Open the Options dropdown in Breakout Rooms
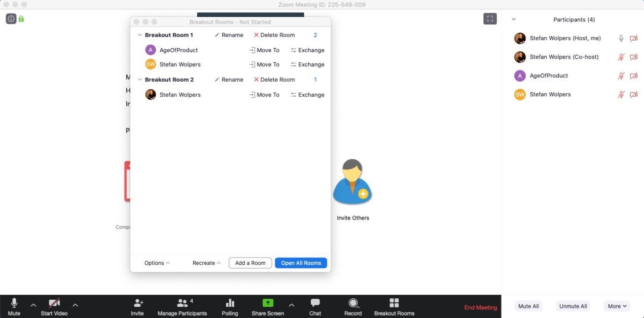This screenshot has width=644, height=318. coord(157,263)
